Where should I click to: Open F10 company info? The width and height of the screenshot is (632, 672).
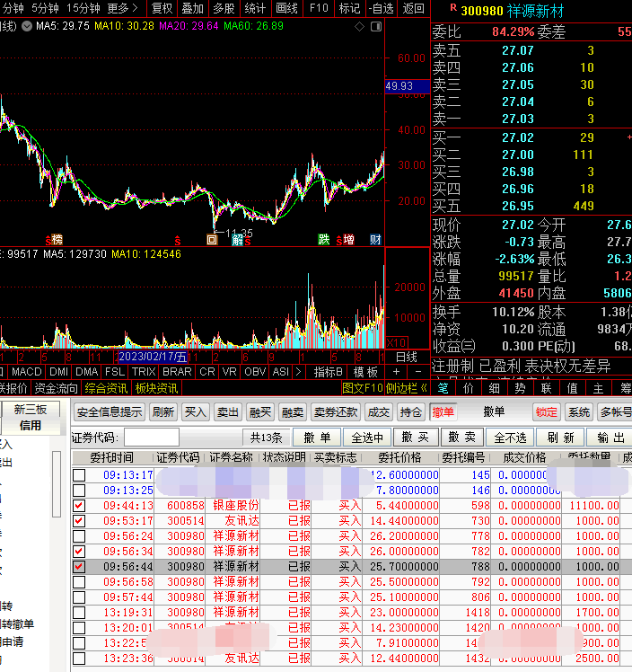point(319,8)
